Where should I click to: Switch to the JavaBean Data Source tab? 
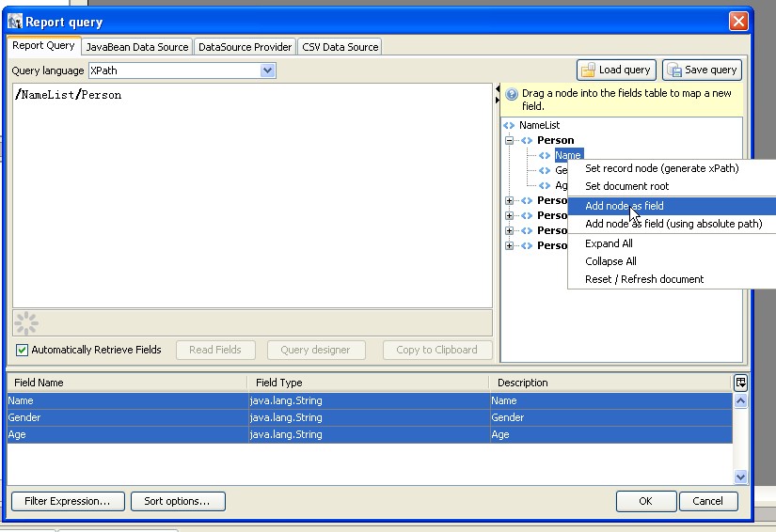tap(137, 47)
